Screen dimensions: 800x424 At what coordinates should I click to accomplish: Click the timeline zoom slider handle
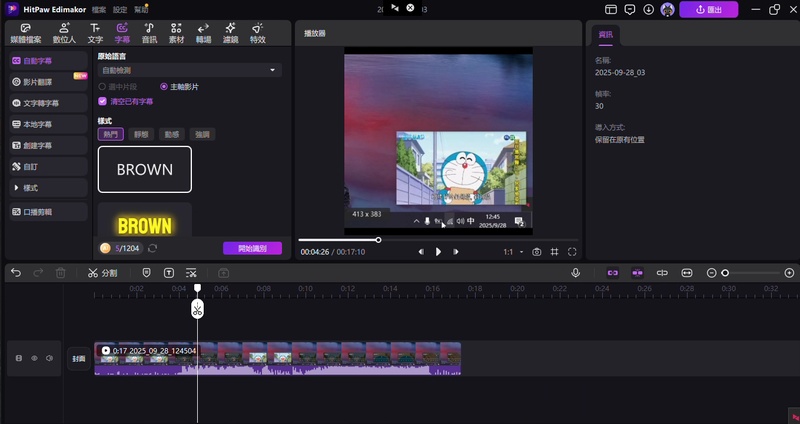coord(726,272)
